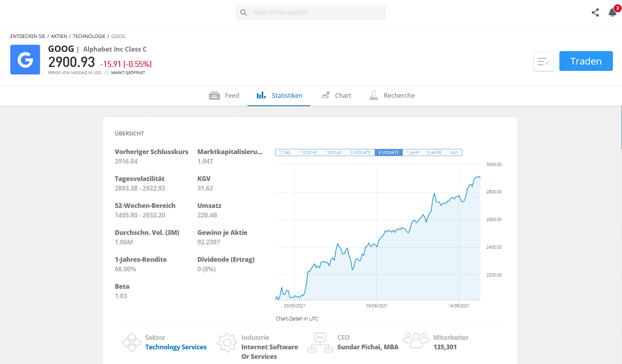Click the Sektor diamond icon

132,343
